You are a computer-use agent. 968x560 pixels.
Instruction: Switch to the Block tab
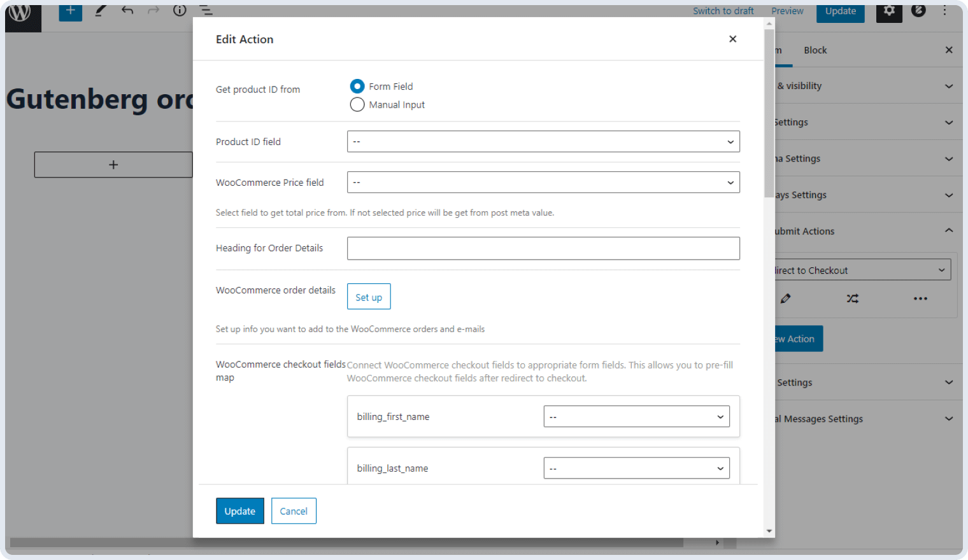click(x=815, y=50)
